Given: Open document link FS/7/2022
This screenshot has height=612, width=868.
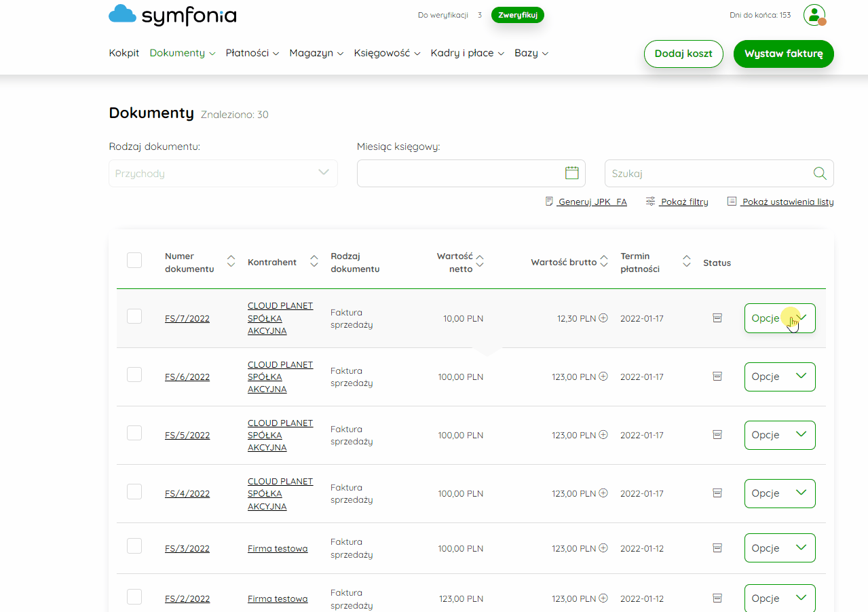Looking at the screenshot, I should point(187,318).
